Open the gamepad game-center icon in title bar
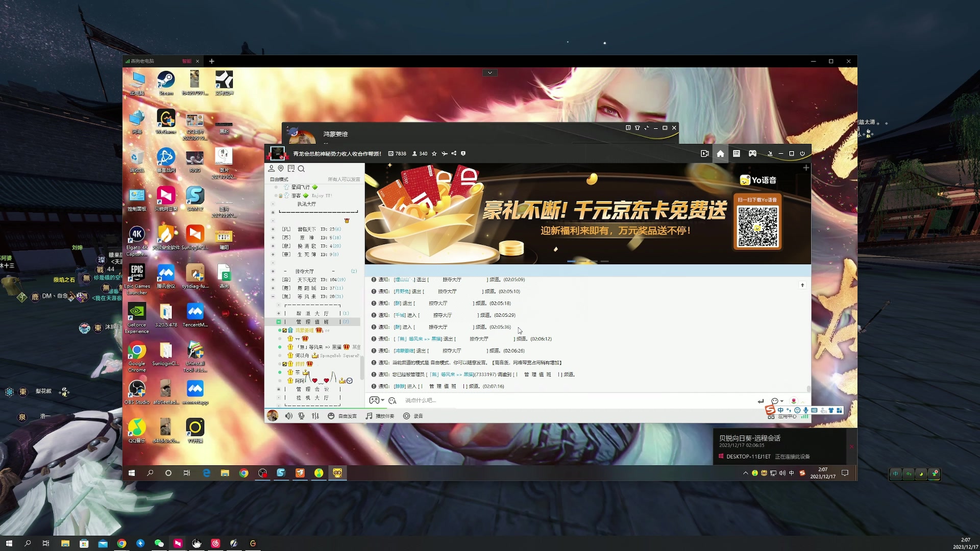Screen dimensions: 980x551 (x=752, y=153)
